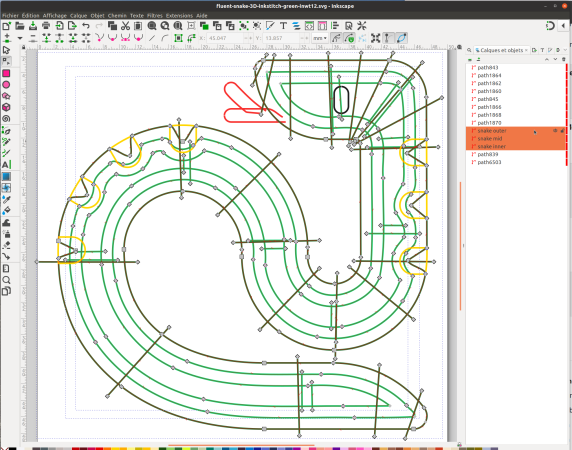Select the Connector tool
The width and height of the screenshot is (572, 450).
[6, 257]
